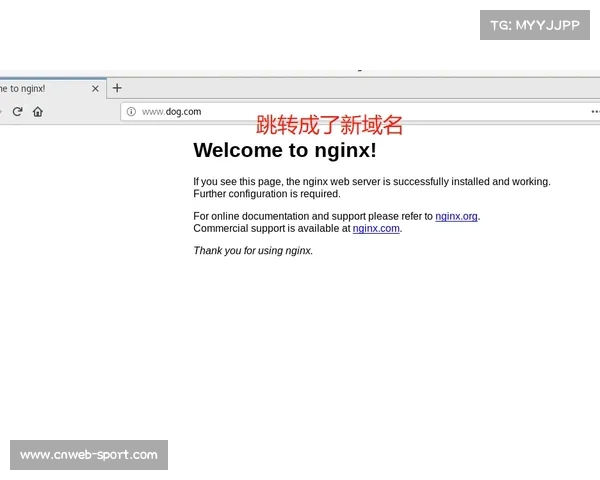This screenshot has height=480, width=600.
Task: Click the www.cnweb-sport.com watermark banner
Action: pyautogui.click(x=88, y=455)
